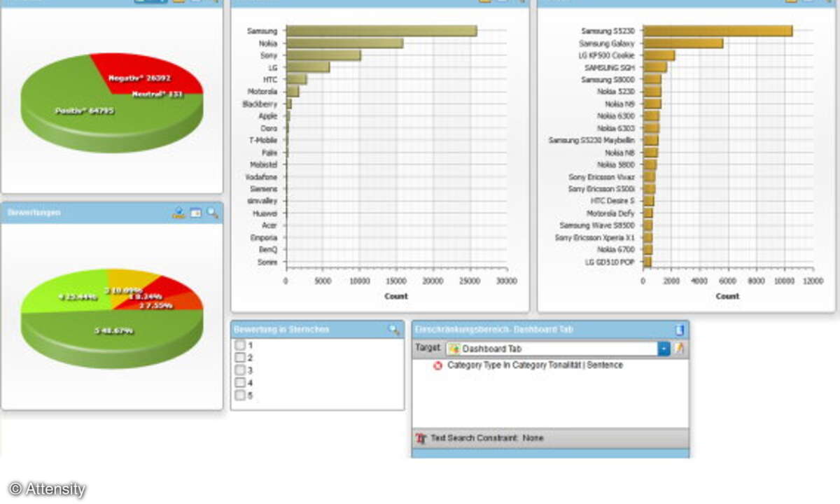Check star rating 4 checkbox
Screen dimensions: 840x504
240,383
